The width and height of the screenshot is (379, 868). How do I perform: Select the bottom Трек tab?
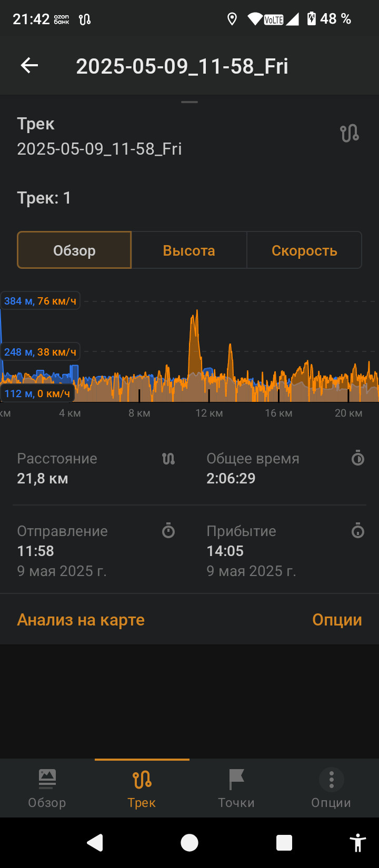tap(142, 789)
